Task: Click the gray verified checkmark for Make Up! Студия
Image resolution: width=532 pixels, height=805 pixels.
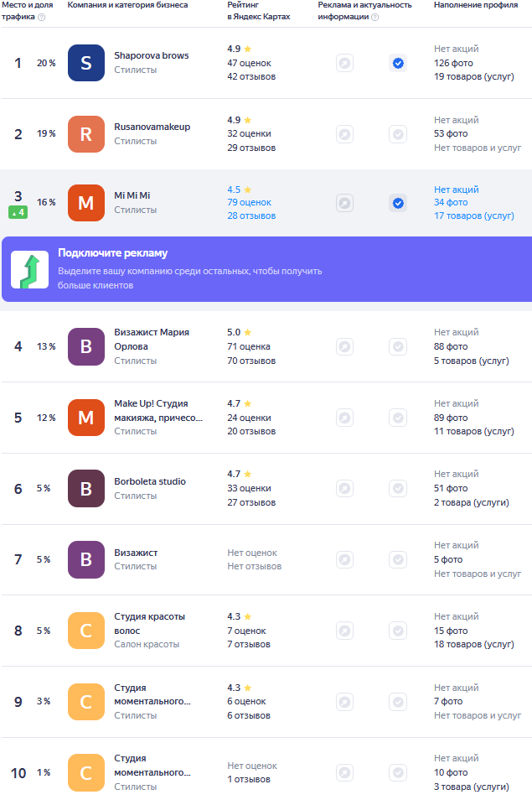Action: [398, 418]
